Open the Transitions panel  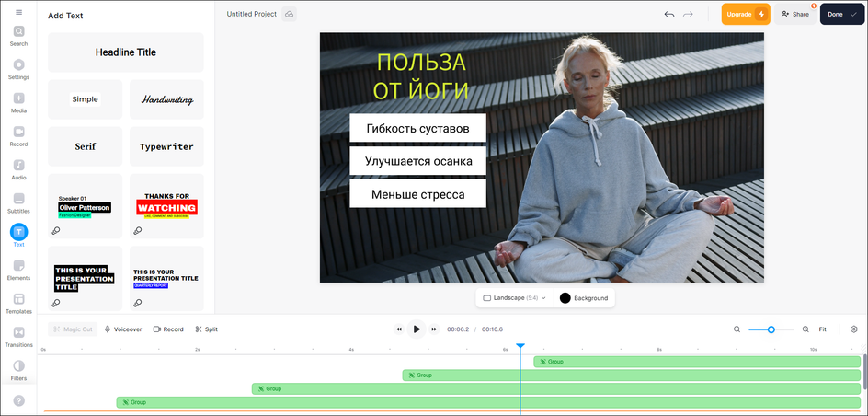[18, 336]
